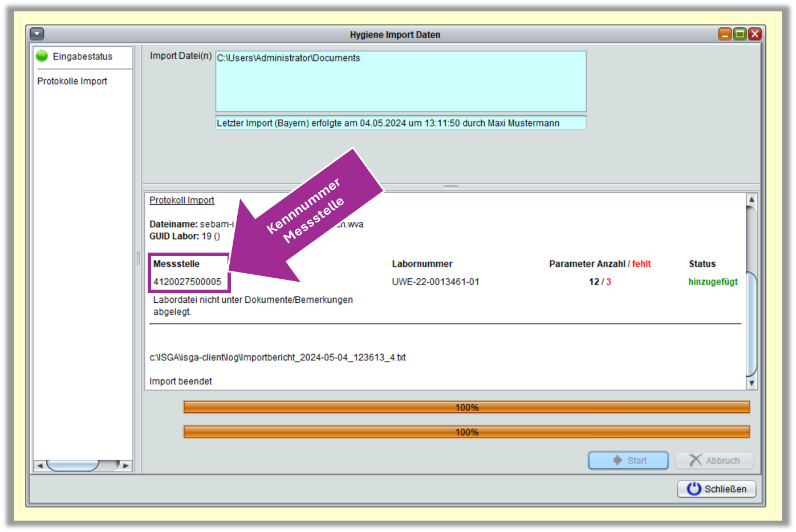This screenshot has width=796, height=532.
Task: Click the Import Datei(n) path field
Action: (x=400, y=82)
